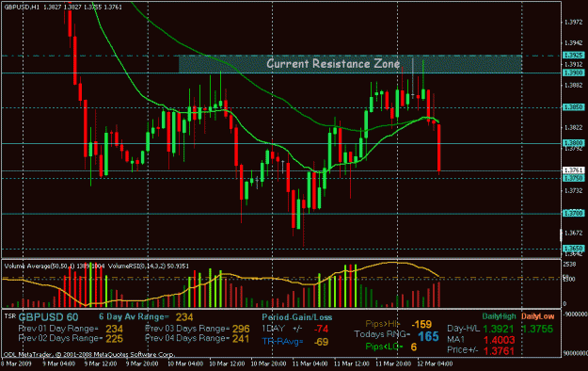Click the 296 value for Prev 03 Days Range
This screenshot has width=588, height=371.
tap(241, 329)
